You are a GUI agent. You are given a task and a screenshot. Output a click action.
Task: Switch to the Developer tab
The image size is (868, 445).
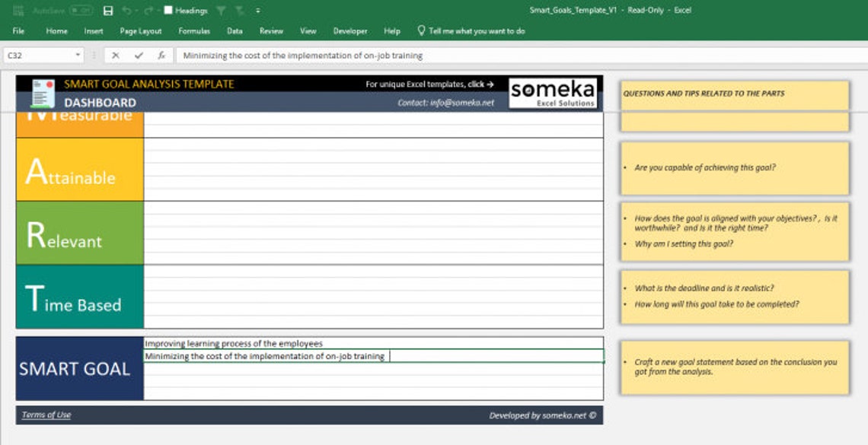click(350, 31)
